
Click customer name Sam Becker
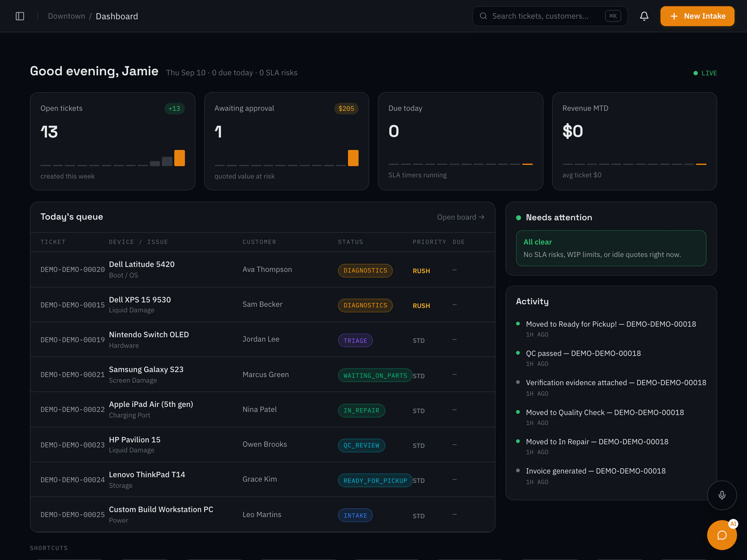(262, 304)
